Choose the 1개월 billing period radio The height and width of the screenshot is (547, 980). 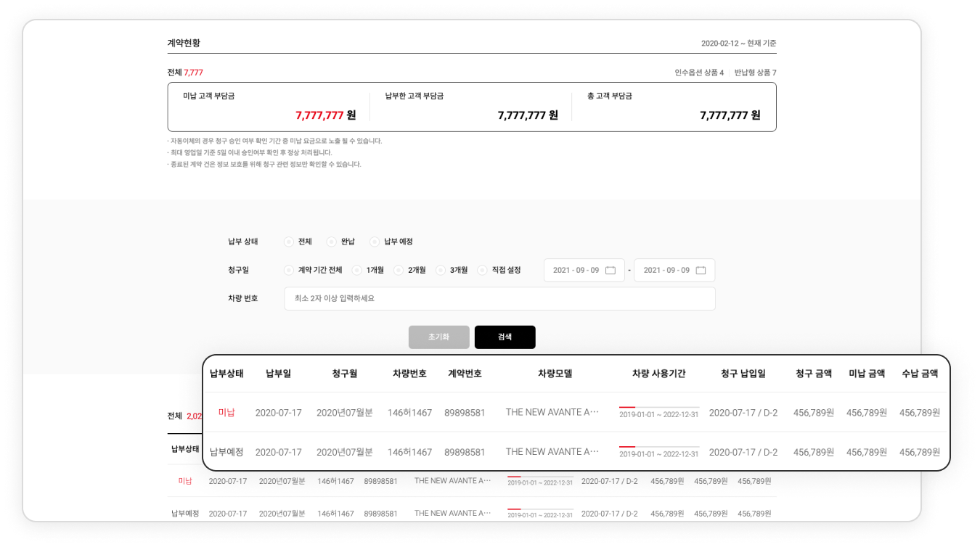[356, 270]
